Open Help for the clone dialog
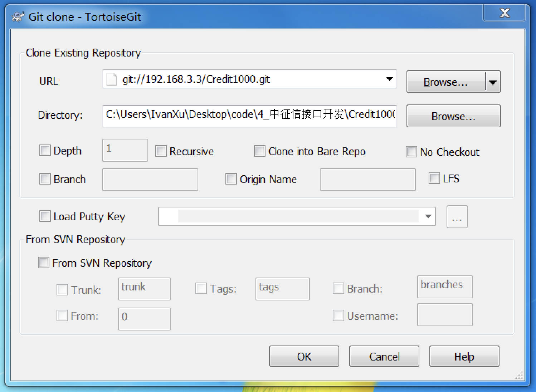The image size is (536, 392). pyautogui.click(x=464, y=356)
